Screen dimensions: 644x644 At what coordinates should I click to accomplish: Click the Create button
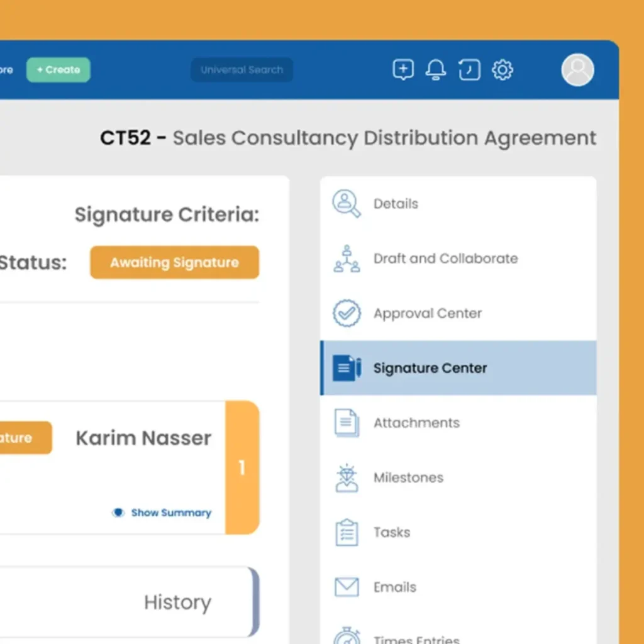click(x=58, y=70)
